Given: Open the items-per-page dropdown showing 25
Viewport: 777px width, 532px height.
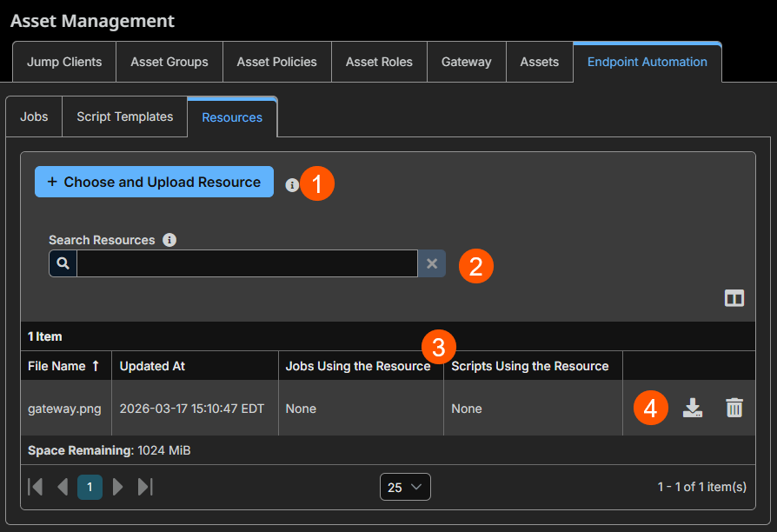Looking at the screenshot, I should click(405, 487).
